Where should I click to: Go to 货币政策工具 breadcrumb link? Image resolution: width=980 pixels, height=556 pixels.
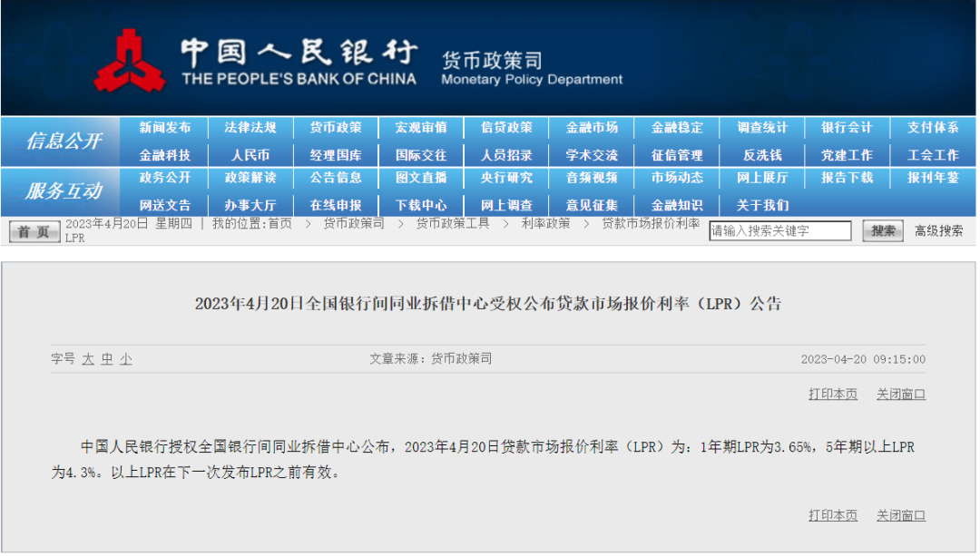click(x=453, y=224)
